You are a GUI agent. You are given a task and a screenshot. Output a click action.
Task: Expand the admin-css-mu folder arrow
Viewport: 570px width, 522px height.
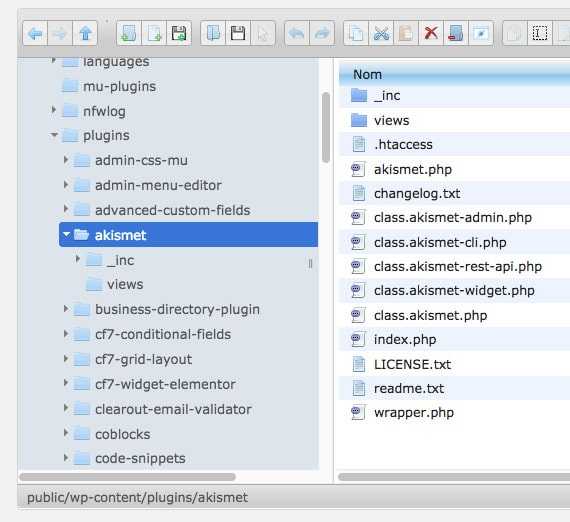click(x=66, y=160)
